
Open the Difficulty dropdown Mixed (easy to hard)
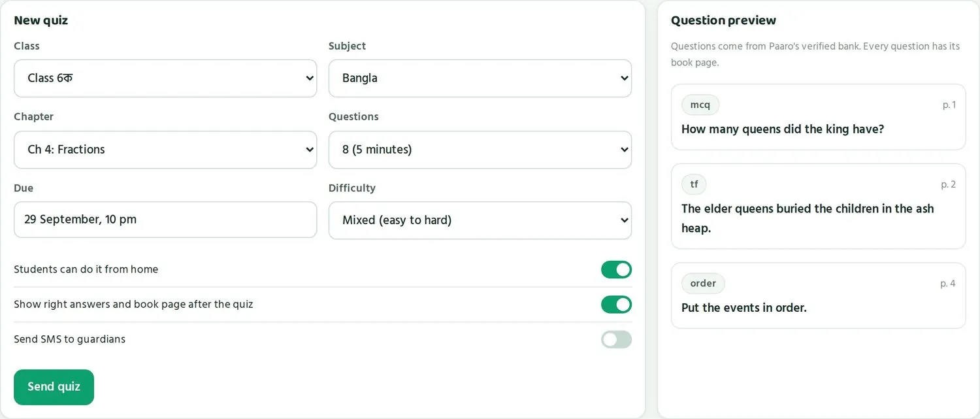click(x=480, y=220)
